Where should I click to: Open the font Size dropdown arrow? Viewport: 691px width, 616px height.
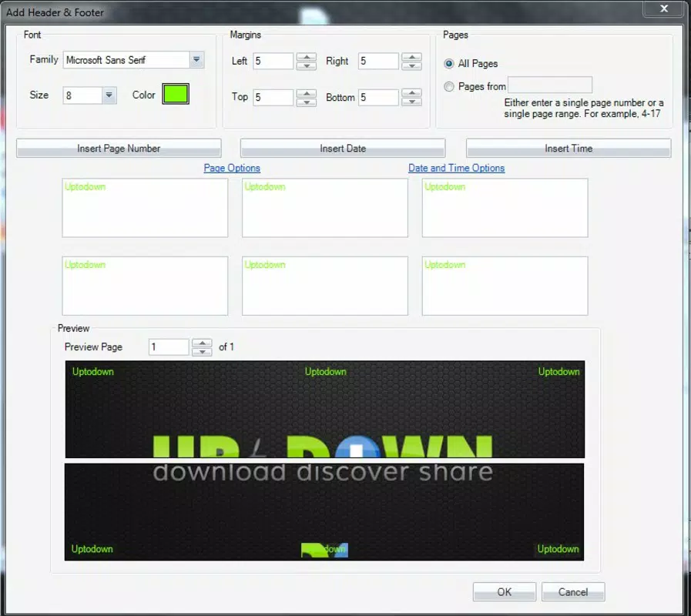click(109, 95)
